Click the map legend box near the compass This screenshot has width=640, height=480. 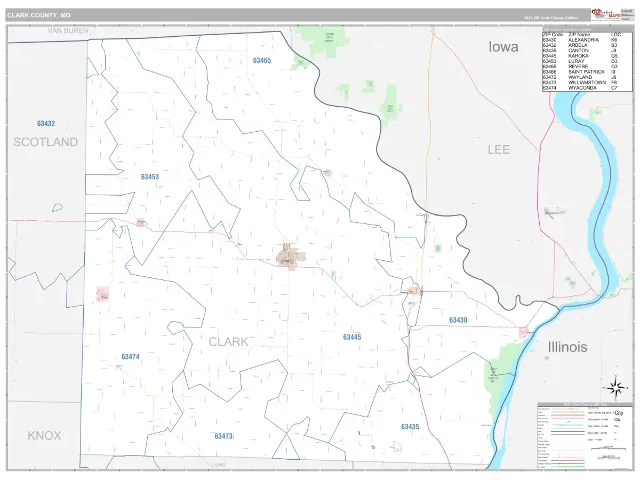pos(584,435)
